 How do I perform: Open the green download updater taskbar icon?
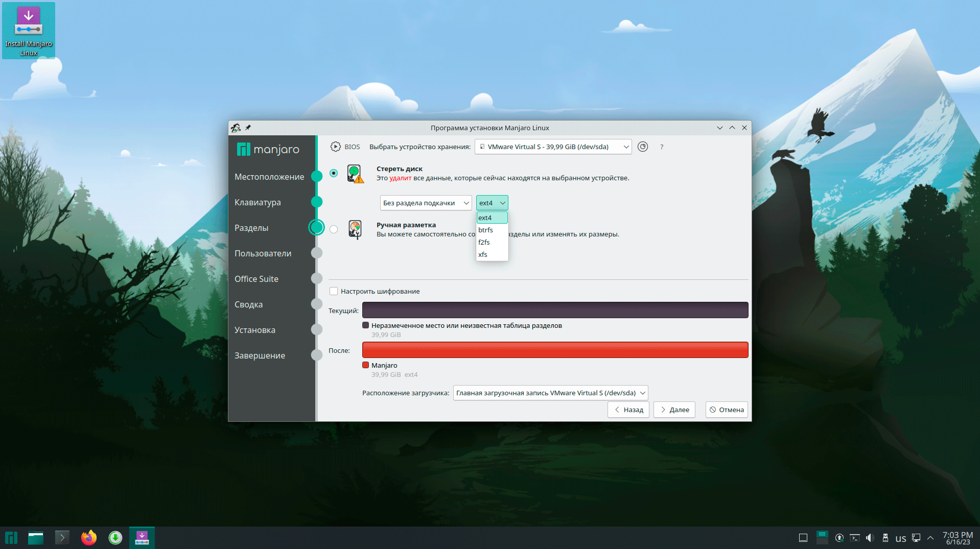(115, 538)
